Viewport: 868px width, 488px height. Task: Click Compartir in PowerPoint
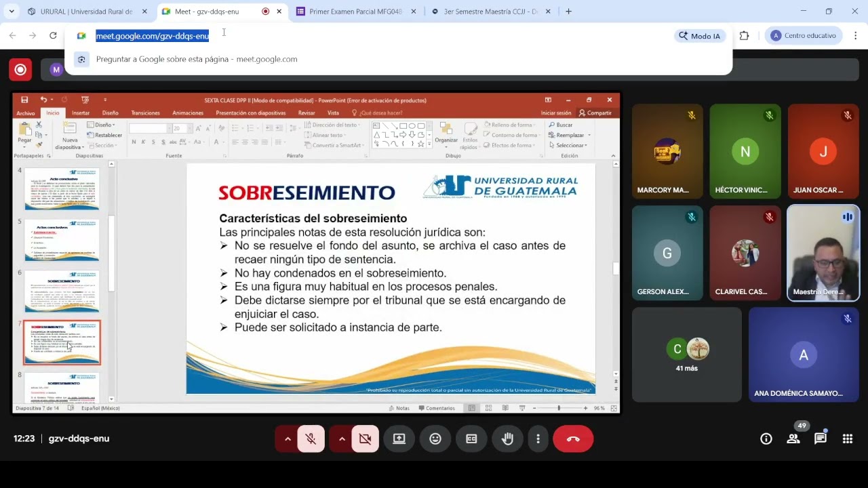(x=595, y=113)
